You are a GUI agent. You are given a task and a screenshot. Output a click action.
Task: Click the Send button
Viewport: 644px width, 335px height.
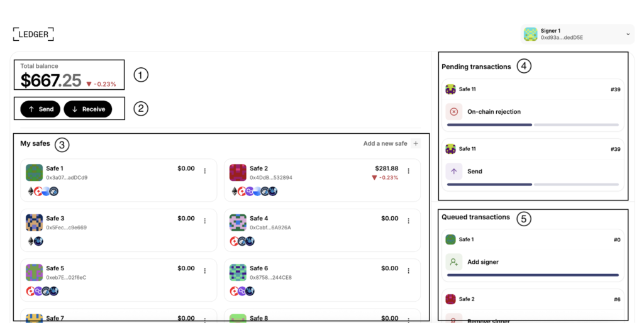(40, 109)
